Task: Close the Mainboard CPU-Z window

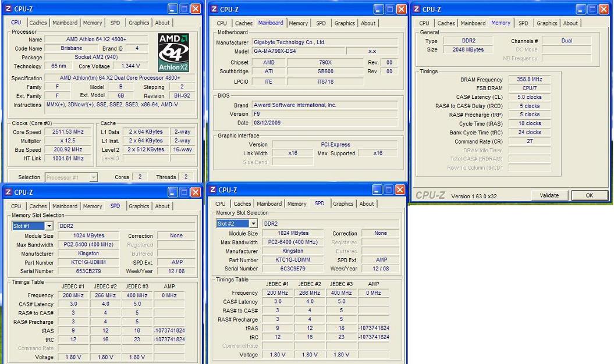Action: point(402,9)
